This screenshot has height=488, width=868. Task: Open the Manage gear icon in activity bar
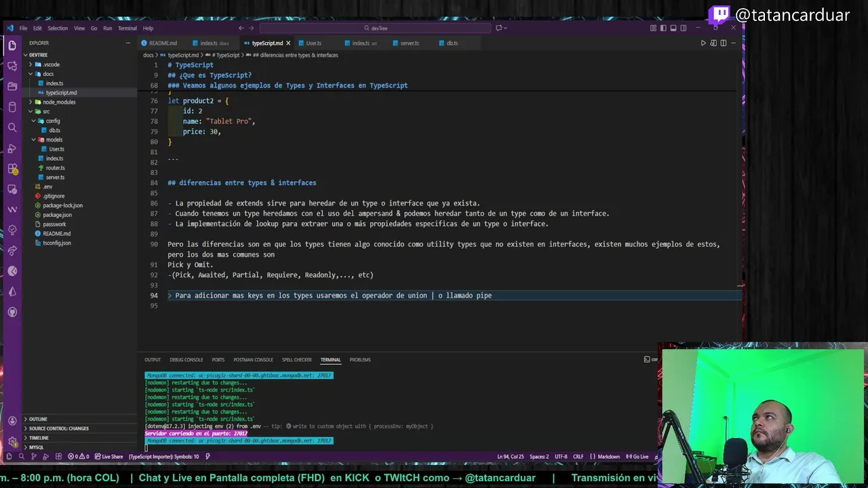12,441
